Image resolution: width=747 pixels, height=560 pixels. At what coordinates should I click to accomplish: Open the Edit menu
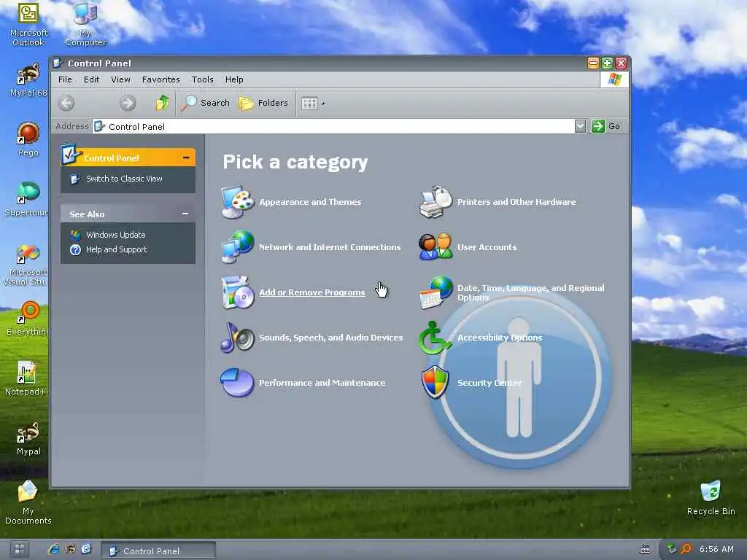coord(91,79)
